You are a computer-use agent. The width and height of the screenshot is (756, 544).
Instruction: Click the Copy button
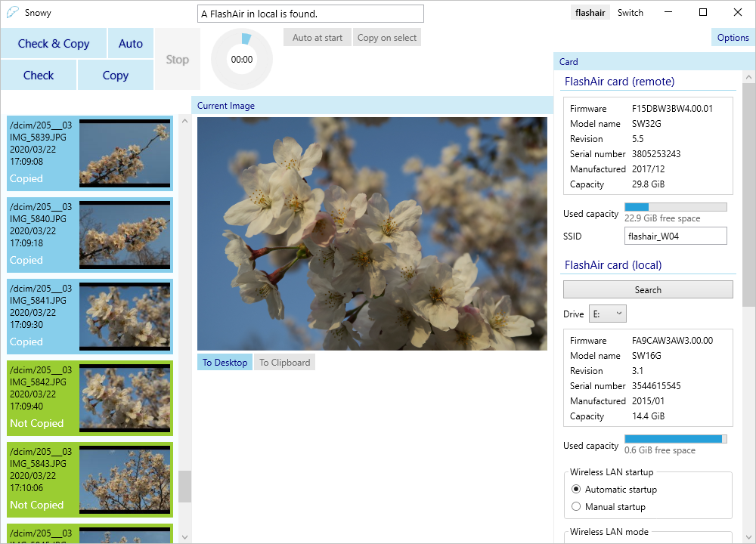click(116, 75)
